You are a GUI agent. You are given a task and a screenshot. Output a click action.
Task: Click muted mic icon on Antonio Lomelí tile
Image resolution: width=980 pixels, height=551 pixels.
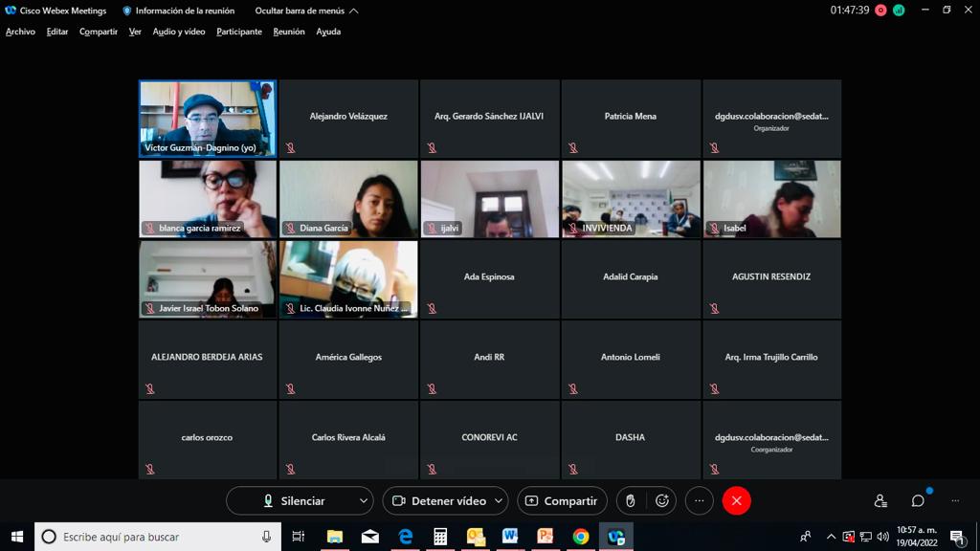(x=573, y=389)
